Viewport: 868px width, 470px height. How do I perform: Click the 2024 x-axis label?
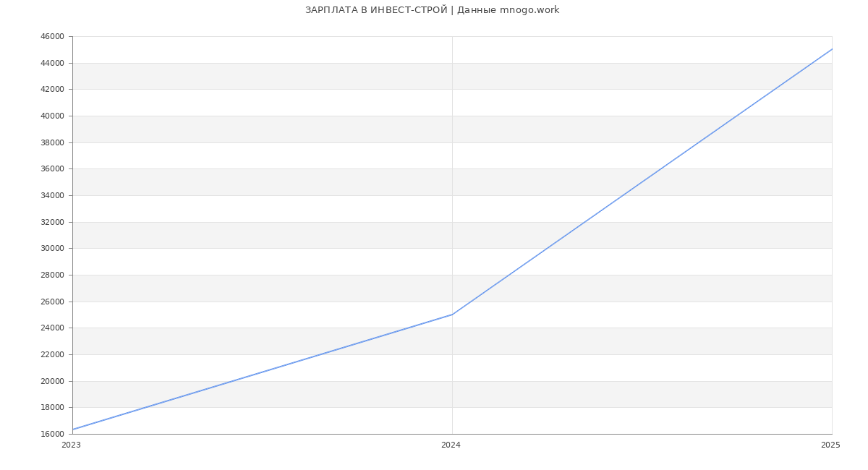pyautogui.click(x=451, y=445)
